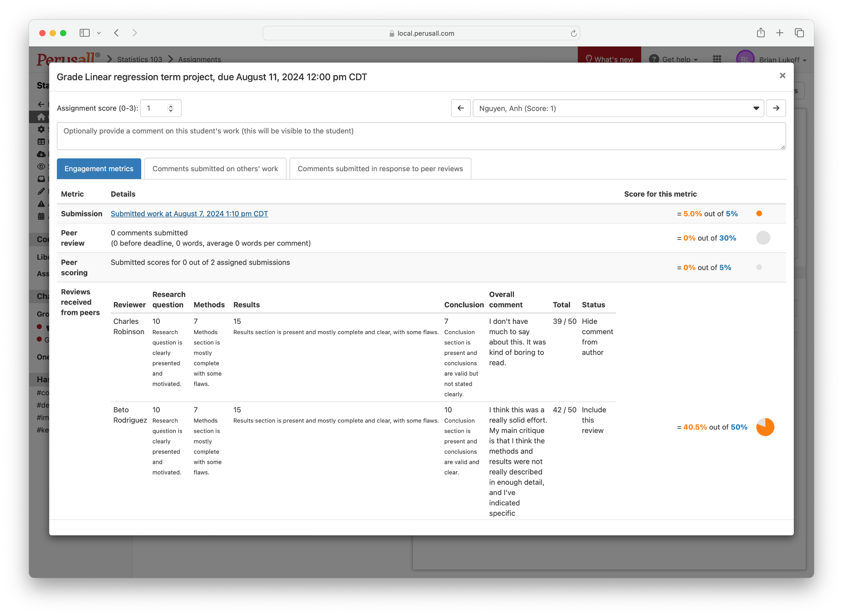Navigate back in Safari
Image resolution: width=843 pixels, height=616 pixels.
click(116, 33)
